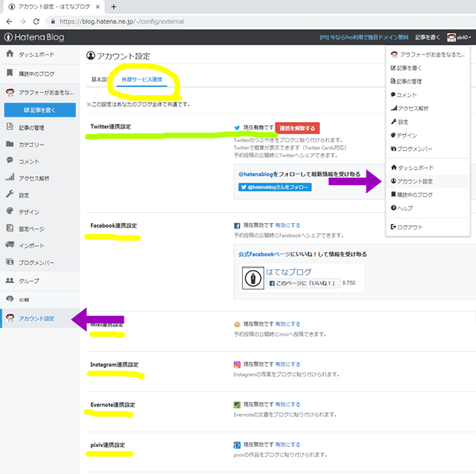Click the Evernote elephant icon
This screenshot has height=474, width=476.
[237, 405]
